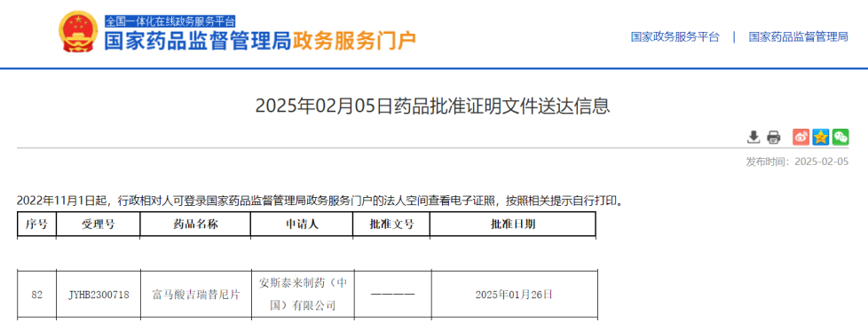Select the row number 82 cell
Screen dimensions: 868x323
coord(37,295)
